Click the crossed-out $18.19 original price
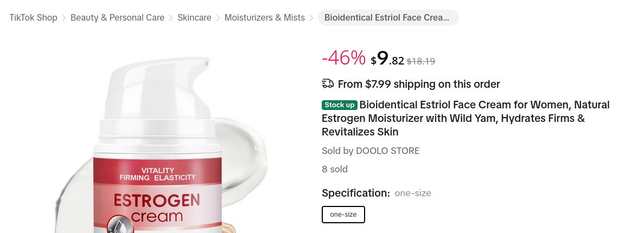 pyautogui.click(x=421, y=61)
